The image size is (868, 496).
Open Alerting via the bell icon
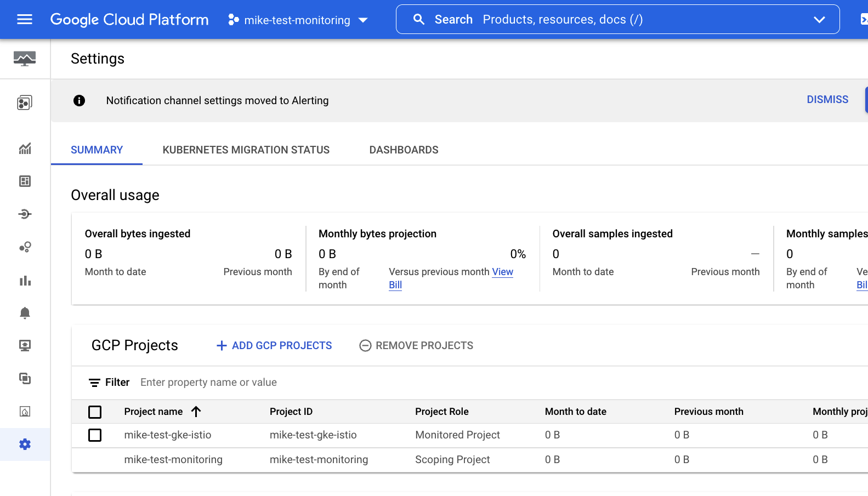25,313
